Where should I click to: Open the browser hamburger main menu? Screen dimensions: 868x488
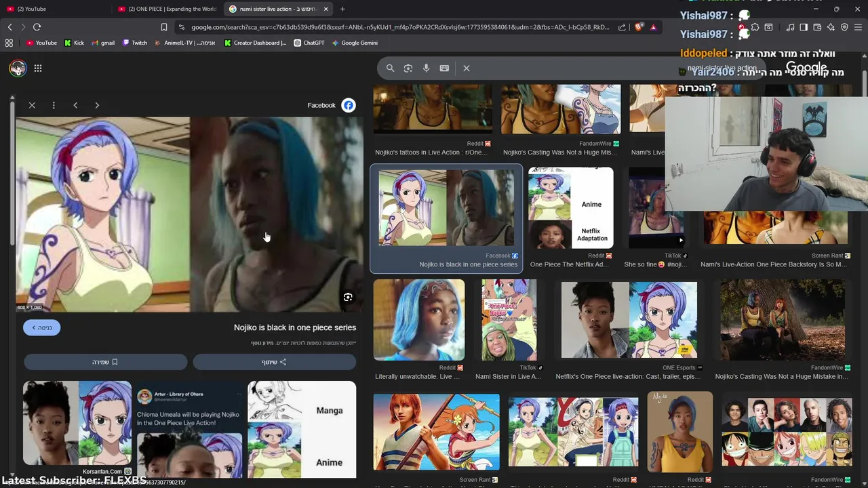pos(858,27)
